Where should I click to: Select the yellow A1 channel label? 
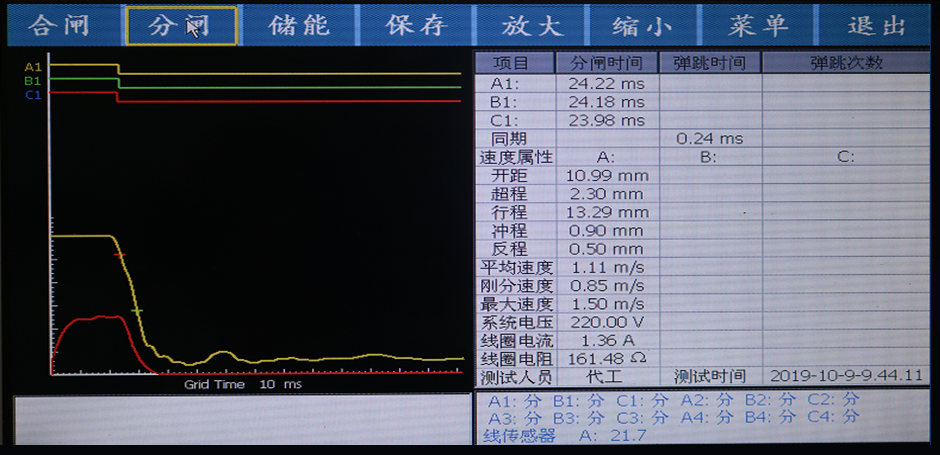pos(33,67)
